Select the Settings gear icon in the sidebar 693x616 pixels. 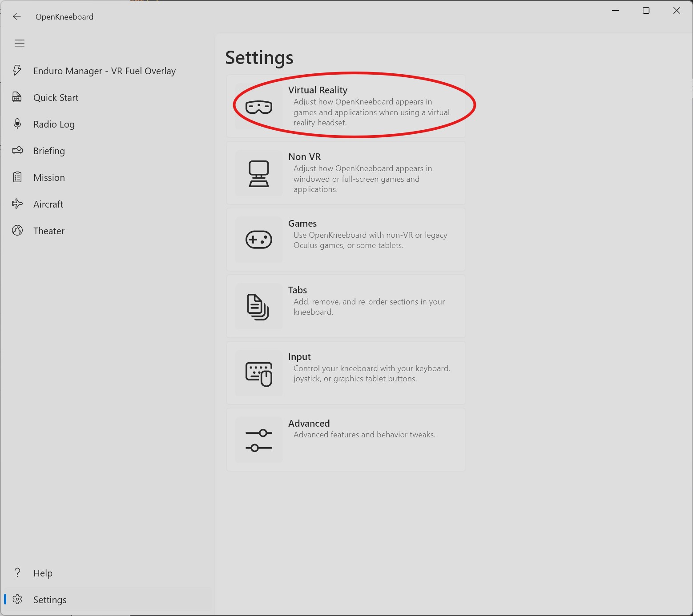[x=17, y=600]
